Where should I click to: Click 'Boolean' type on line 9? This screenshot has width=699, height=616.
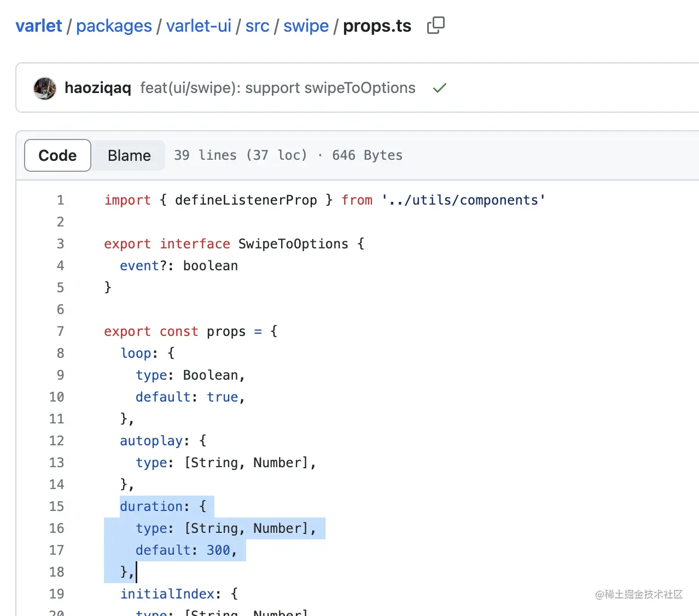(x=211, y=375)
